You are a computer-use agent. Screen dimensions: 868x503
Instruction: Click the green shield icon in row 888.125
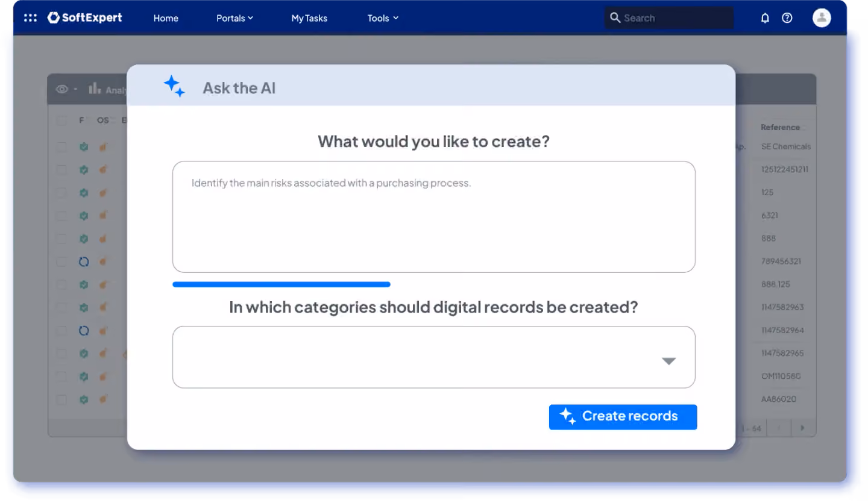pyautogui.click(x=84, y=284)
